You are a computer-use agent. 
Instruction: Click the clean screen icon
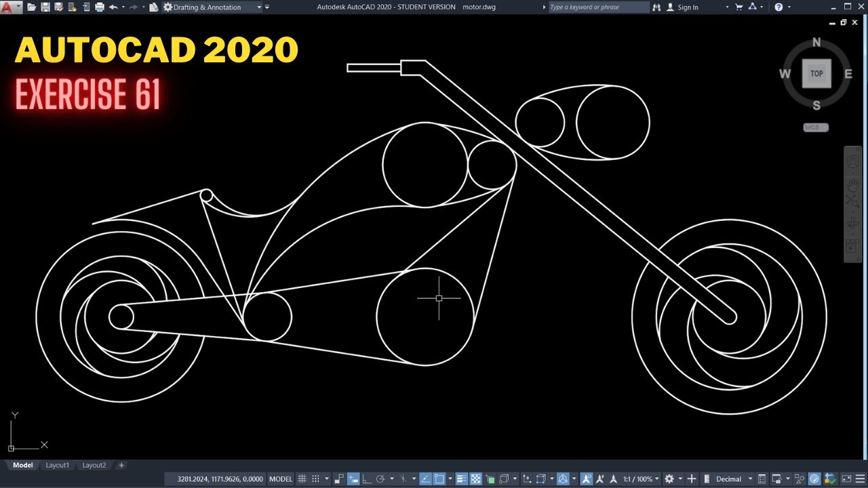tap(846, 479)
